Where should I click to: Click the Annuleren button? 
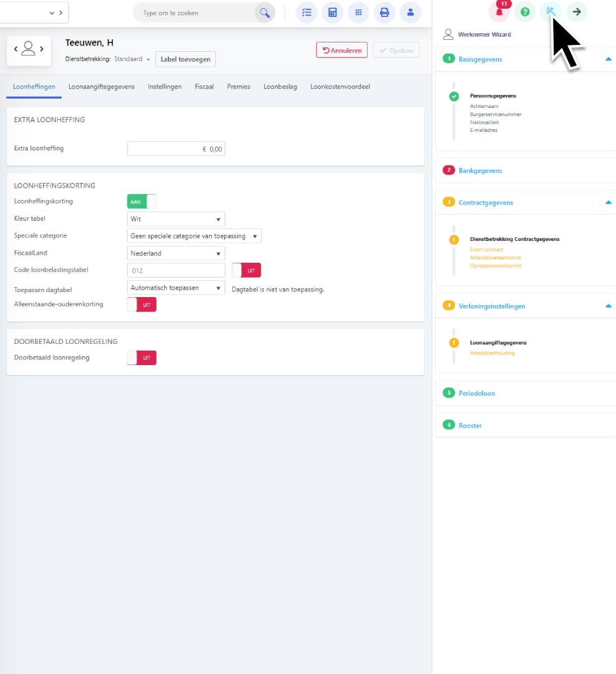341,51
